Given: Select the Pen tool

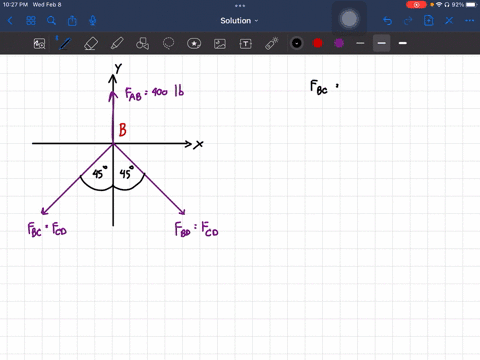Looking at the screenshot, I should coord(65,44).
